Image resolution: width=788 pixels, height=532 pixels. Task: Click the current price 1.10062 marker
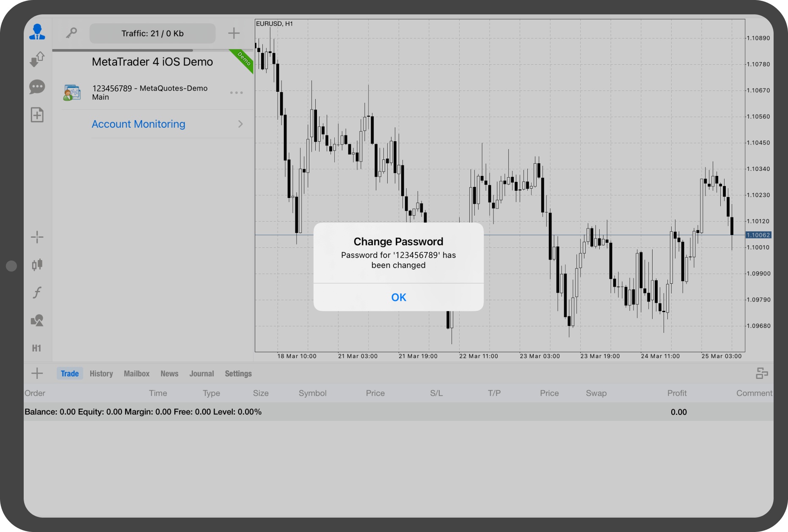click(758, 235)
